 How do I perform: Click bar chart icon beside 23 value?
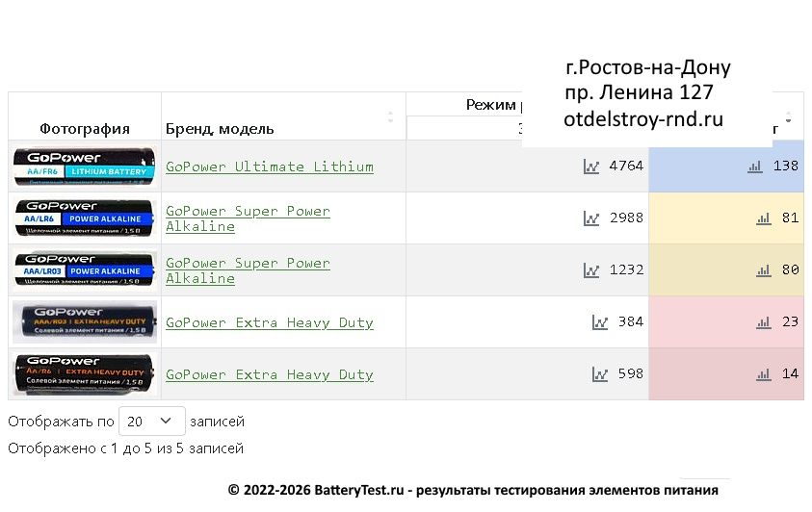coord(764,322)
